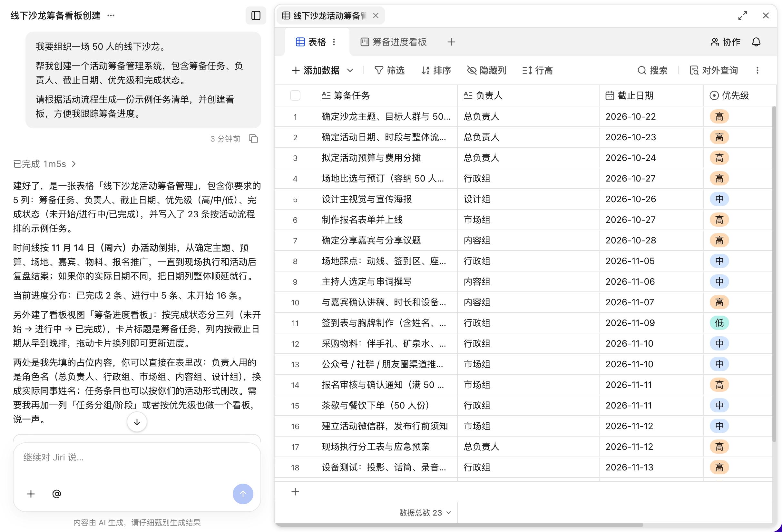Check the select-all rows checkbox
The image size is (782, 532).
[295, 95]
